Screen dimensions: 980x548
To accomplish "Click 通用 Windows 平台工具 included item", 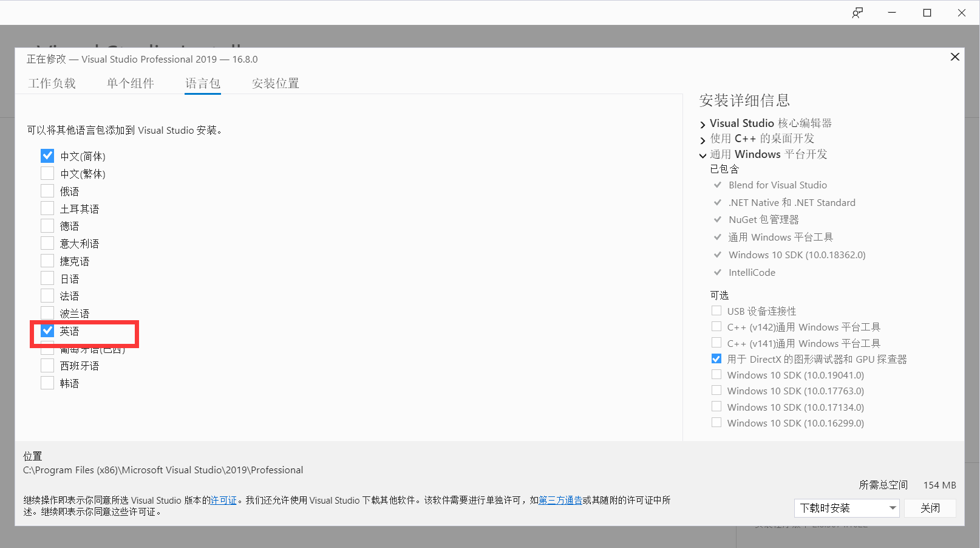I will (781, 237).
